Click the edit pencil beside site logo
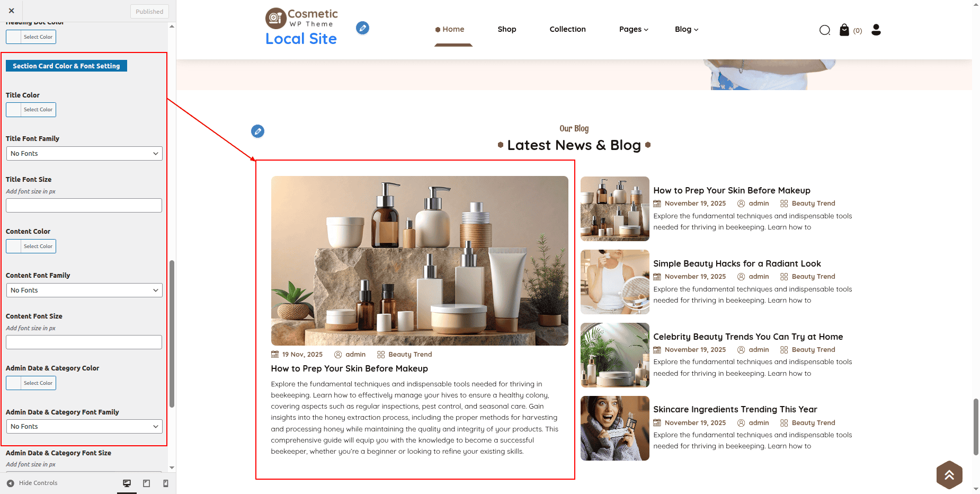This screenshot has width=980, height=494. pos(362,28)
